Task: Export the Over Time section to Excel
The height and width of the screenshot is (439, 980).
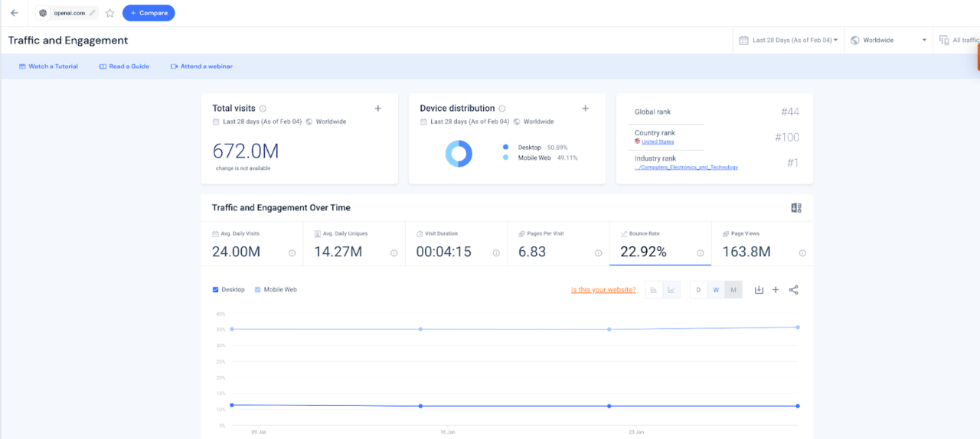Action: (795, 208)
